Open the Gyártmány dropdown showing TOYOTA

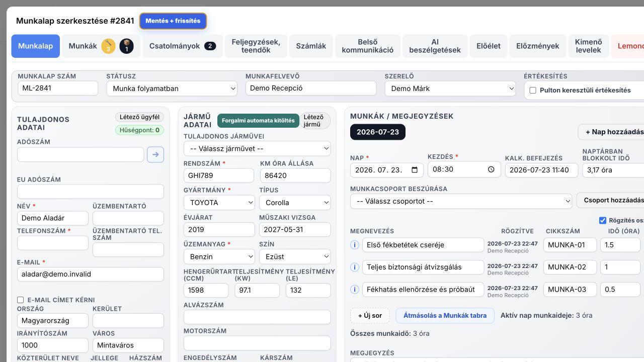(x=219, y=203)
